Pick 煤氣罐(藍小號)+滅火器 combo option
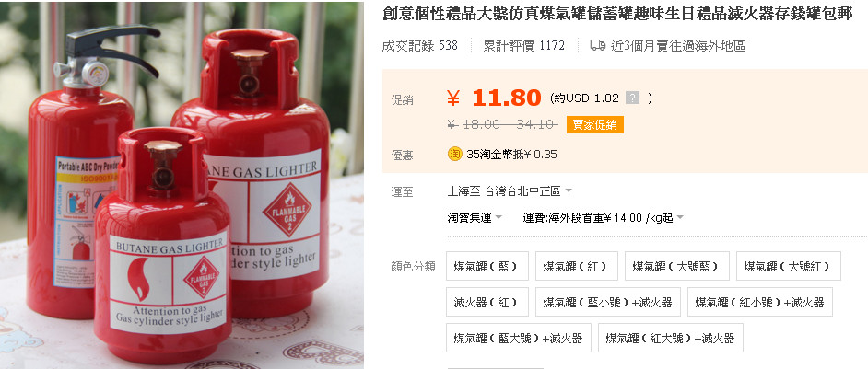868x369 pixels. 608,302
